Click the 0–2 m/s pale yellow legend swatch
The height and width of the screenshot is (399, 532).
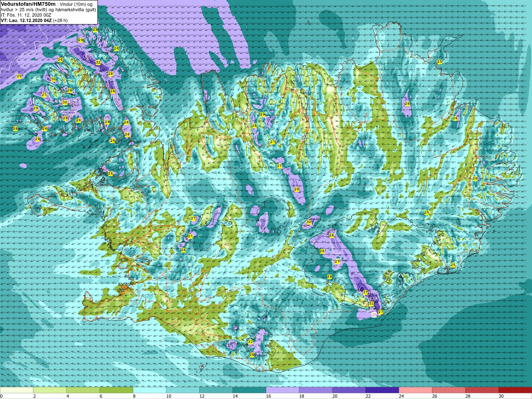17,390
